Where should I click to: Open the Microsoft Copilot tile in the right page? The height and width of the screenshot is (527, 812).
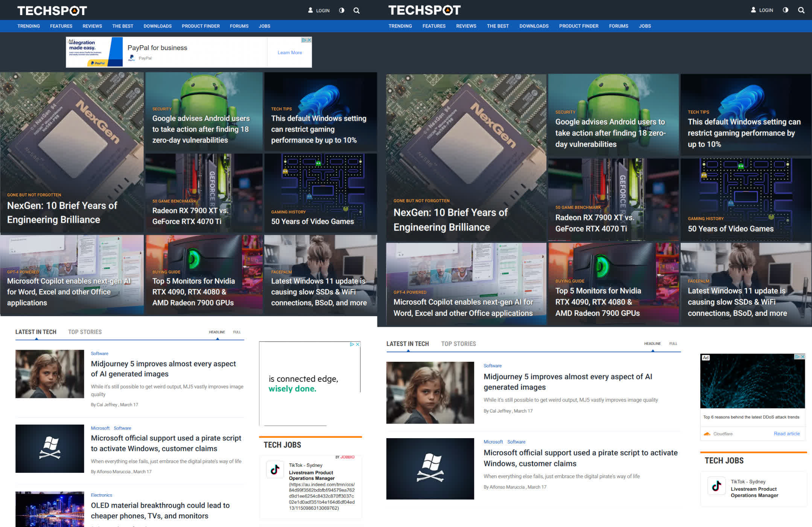click(466, 284)
